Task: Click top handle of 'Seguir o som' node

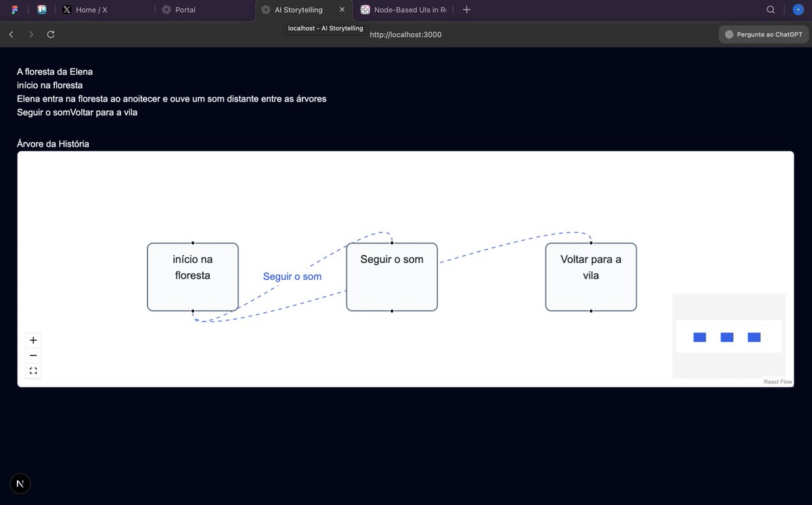Action: pyautogui.click(x=392, y=243)
